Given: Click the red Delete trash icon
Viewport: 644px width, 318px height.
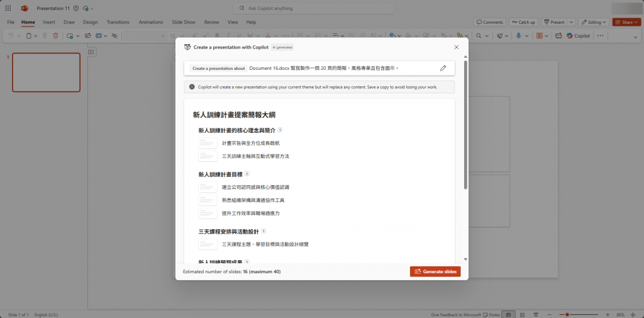Looking at the screenshot, I should (x=56, y=36).
